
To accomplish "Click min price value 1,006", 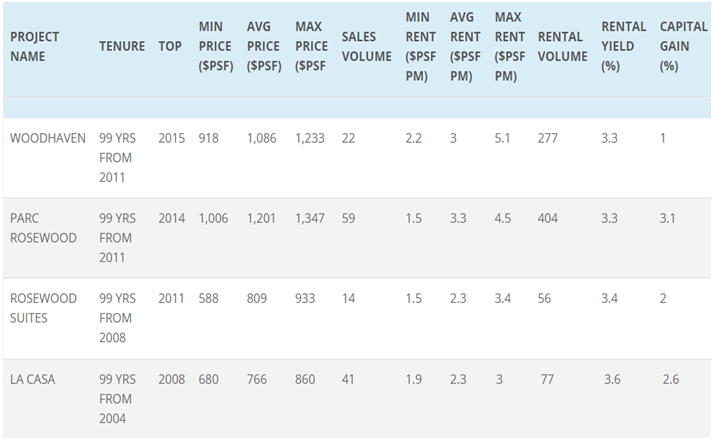I will (213, 219).
